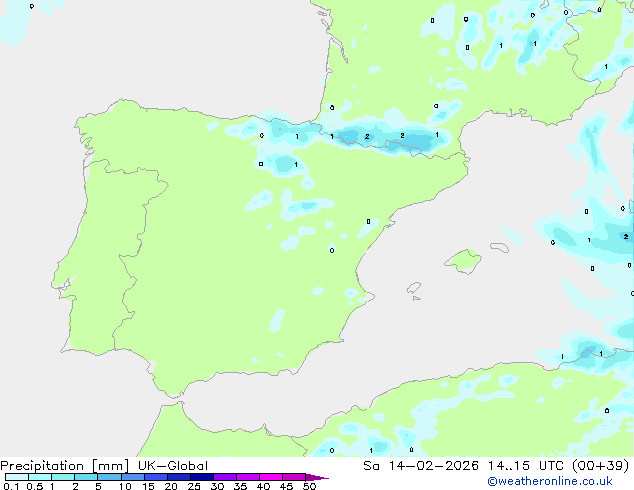Click the 30–35 mm violet legend swatch
Viewport: 634px width, 490px height.
pos(224,477)
